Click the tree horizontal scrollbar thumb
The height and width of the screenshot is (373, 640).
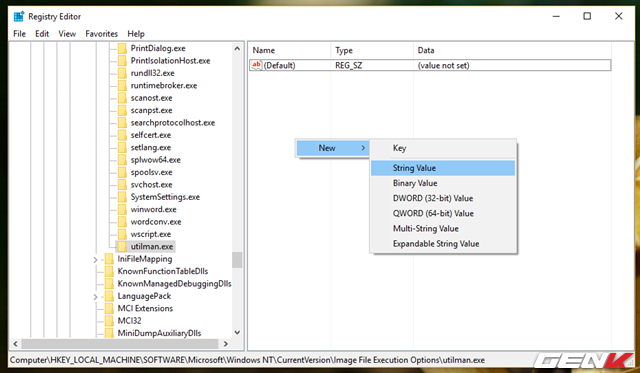coord(120,344)
